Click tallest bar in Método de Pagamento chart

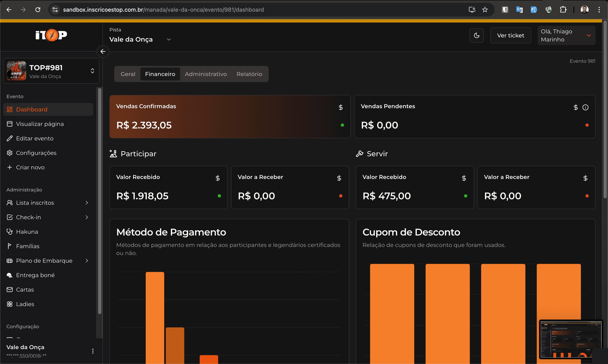pyautogui.click(x=155, y=318)
